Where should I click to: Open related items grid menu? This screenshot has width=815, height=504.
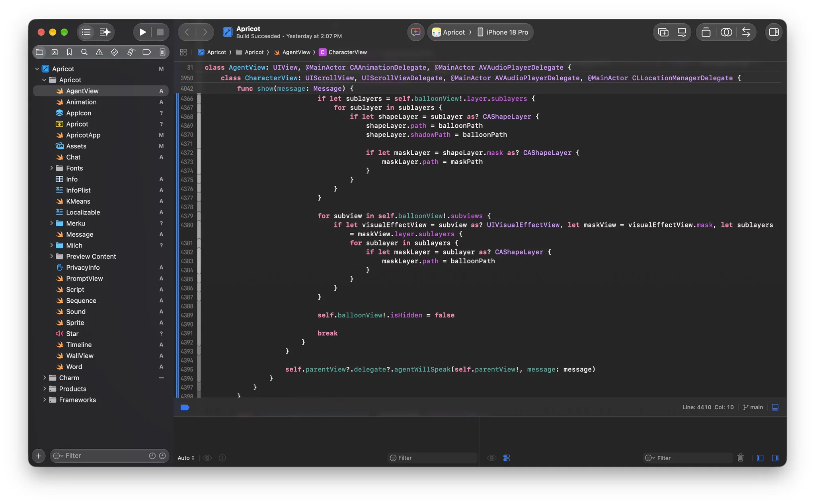point(183,52)
